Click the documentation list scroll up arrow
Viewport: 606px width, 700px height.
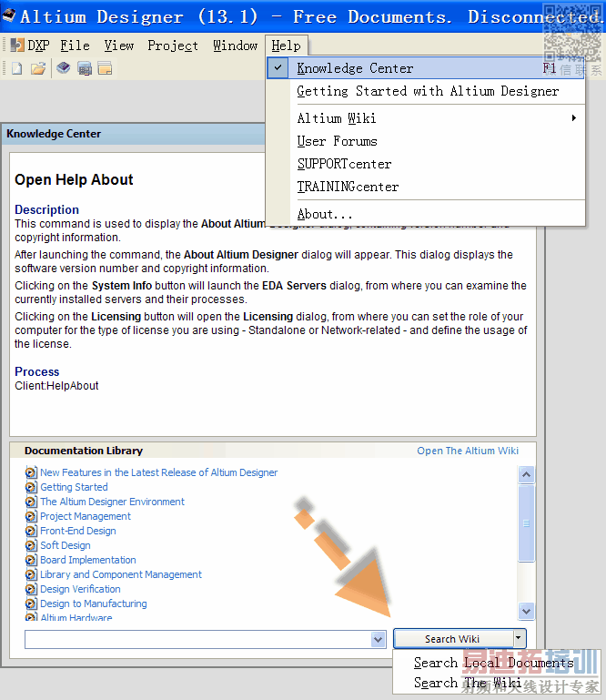526,474
